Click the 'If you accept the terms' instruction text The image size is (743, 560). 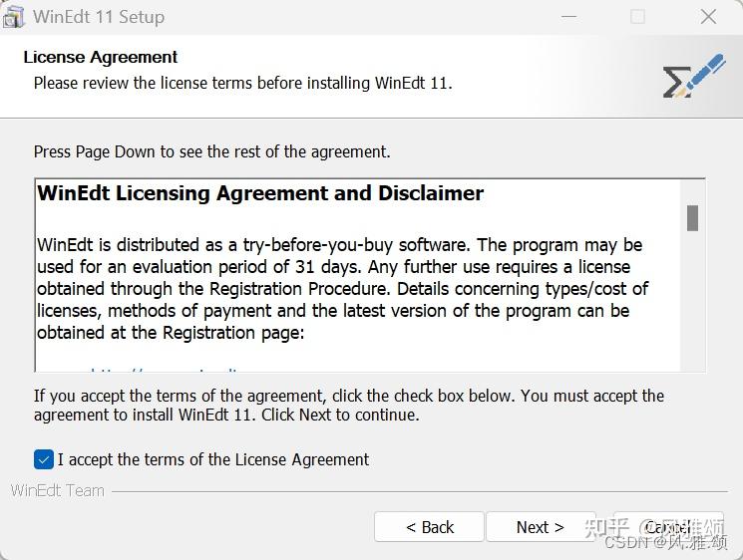point(348,405)
